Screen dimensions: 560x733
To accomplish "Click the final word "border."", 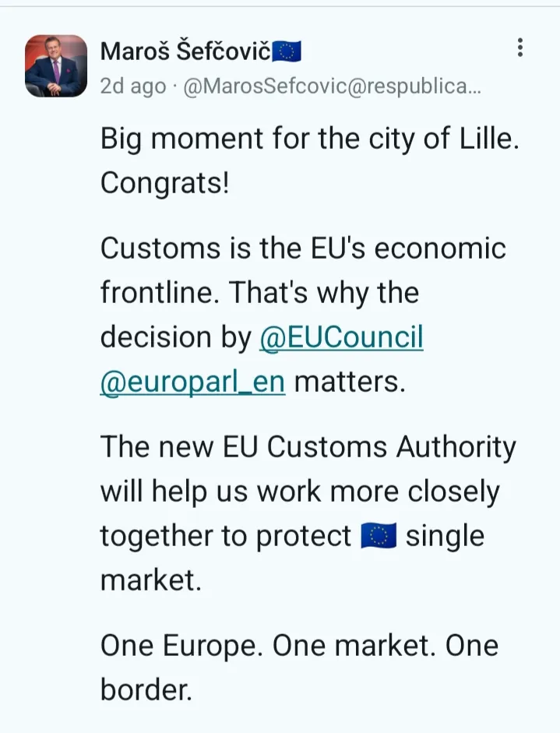I will click(x=146, y=689).
